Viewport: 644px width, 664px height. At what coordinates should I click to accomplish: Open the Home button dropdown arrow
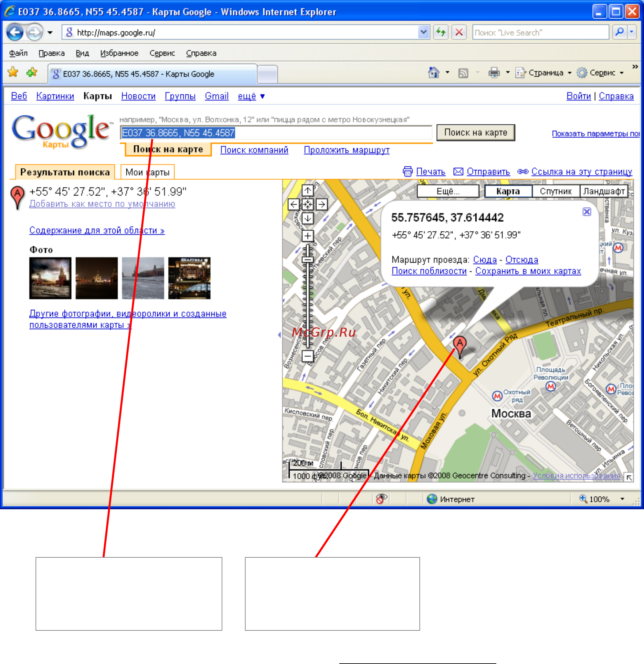pos(447,72)
